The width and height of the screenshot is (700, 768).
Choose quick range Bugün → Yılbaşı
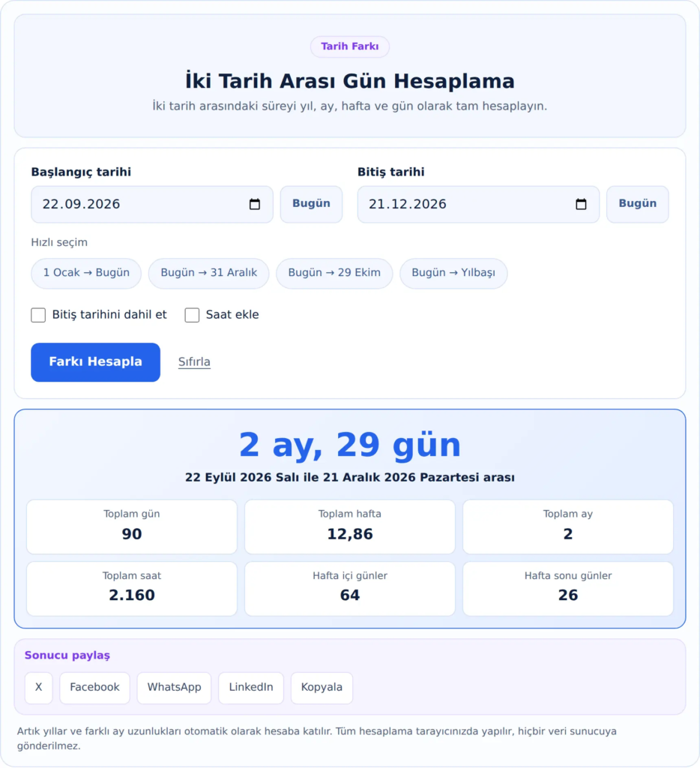click(453, 273)
